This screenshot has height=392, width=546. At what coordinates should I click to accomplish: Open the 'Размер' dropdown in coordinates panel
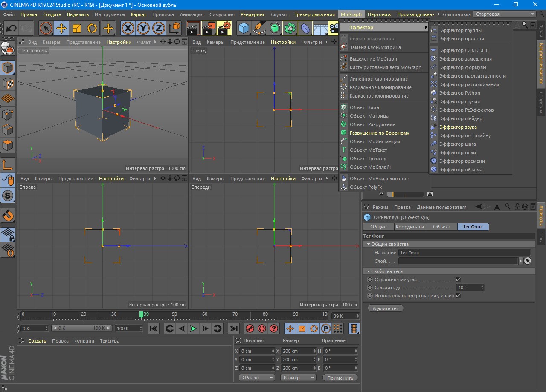coord(298,378)
